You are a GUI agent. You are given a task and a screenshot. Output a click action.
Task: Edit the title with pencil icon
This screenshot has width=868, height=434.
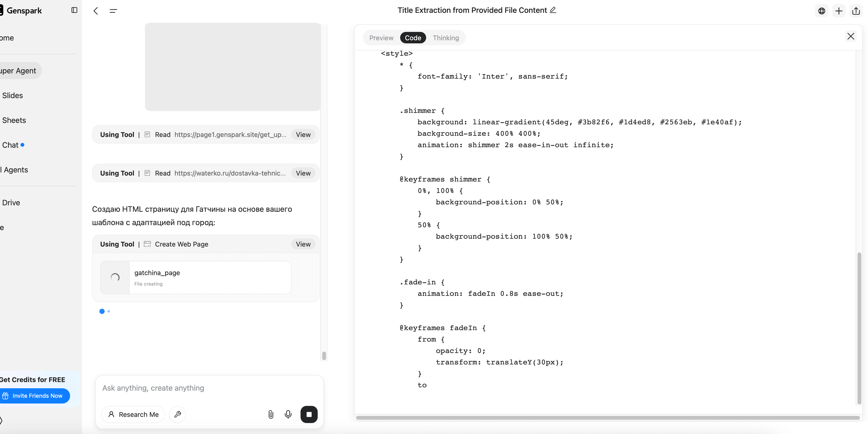[553, 10]
